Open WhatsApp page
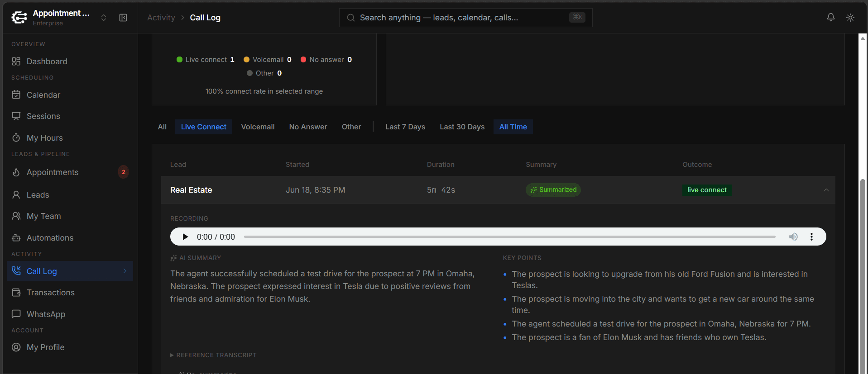This screenshot has width=868, height=374. 70,314
